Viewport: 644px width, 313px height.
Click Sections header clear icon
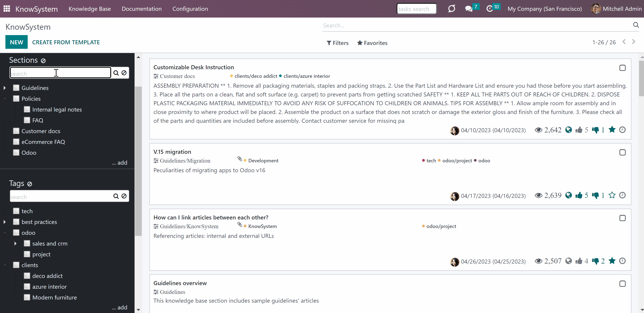[x=43, y=61]
